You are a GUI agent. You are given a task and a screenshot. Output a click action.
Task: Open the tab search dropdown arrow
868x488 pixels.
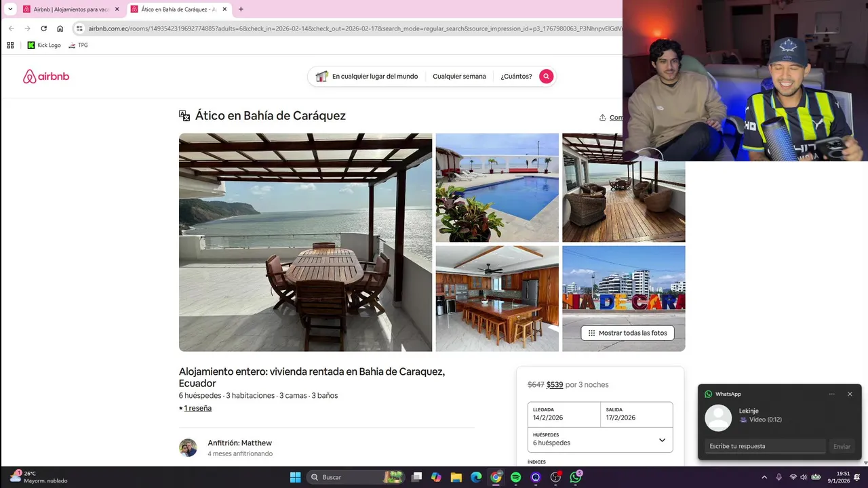pyautogui.click(x=10, y=9)
